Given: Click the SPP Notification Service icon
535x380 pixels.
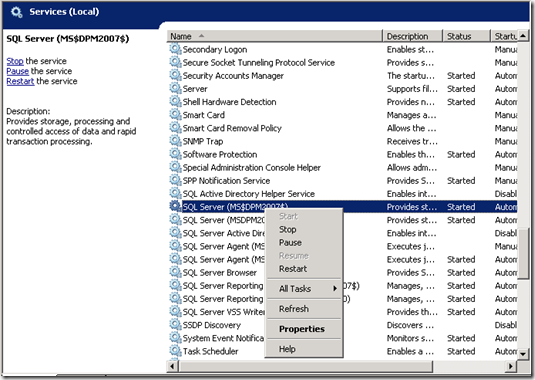Looking at the screenshot, I should (175, 180).
